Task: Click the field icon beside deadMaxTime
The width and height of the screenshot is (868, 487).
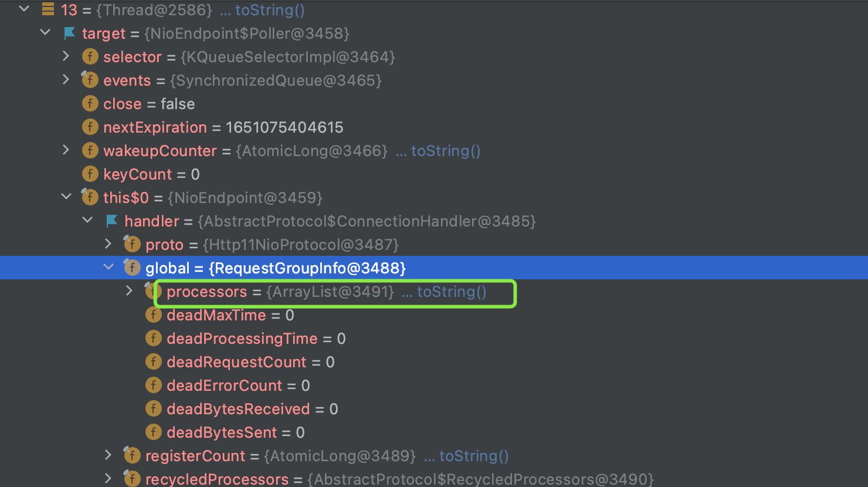Action: pyautogui.click(x=153, y=315)
